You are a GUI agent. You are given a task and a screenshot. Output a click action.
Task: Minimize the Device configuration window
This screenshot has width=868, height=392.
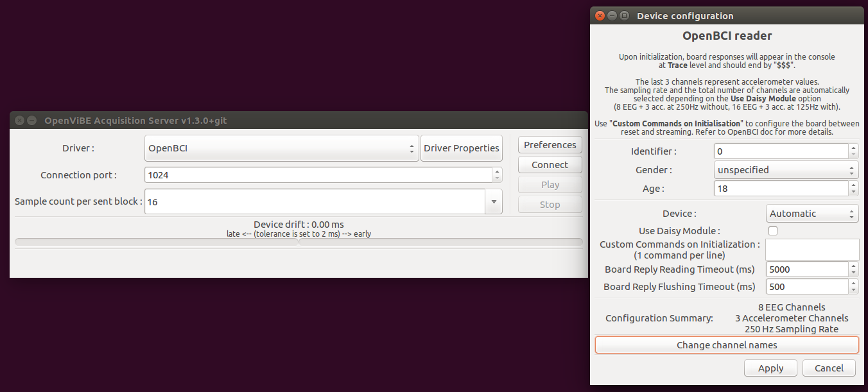612,16
